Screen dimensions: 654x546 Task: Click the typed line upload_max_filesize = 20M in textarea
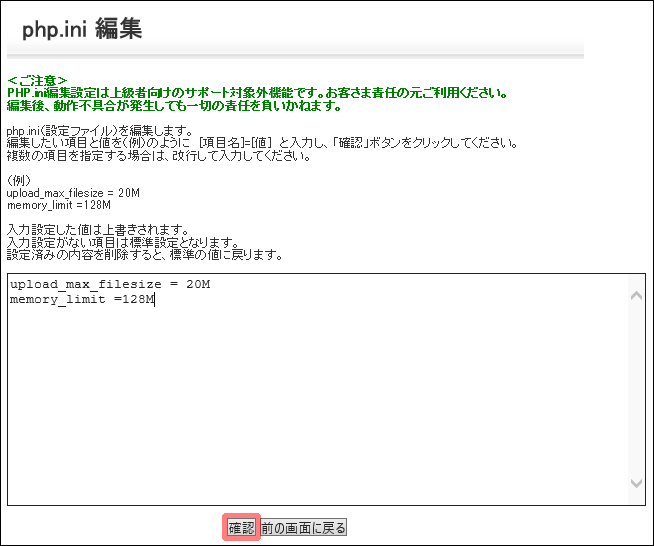[110, 284]
